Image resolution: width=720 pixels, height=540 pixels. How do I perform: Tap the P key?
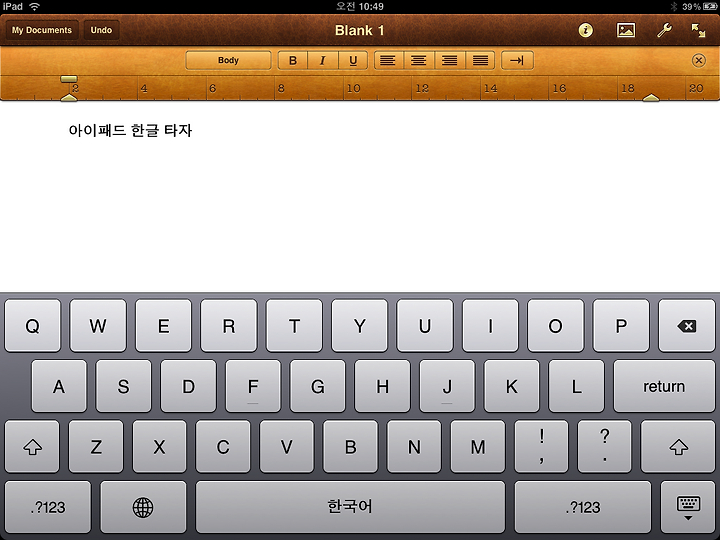point(621,326)
